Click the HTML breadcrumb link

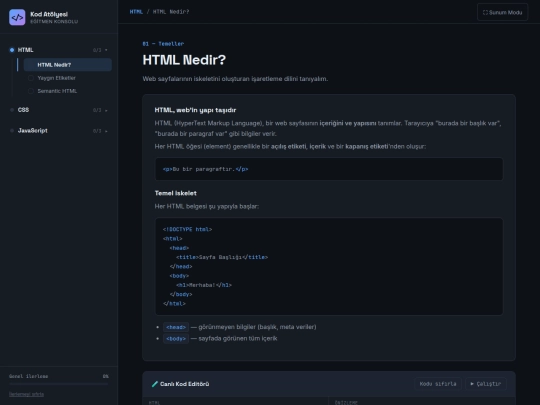click(x=136, y=12)
